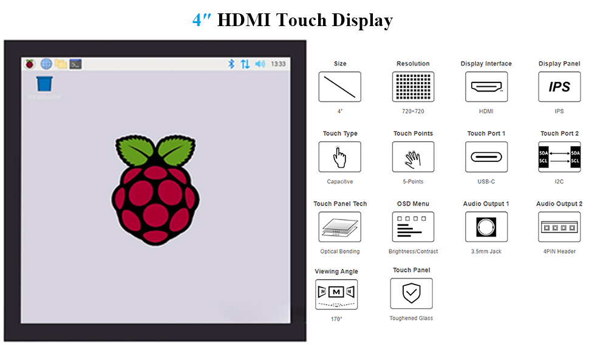Click the IPS display panel icon
This screenshot has width=589, height=364.
(x=559, y=87)
